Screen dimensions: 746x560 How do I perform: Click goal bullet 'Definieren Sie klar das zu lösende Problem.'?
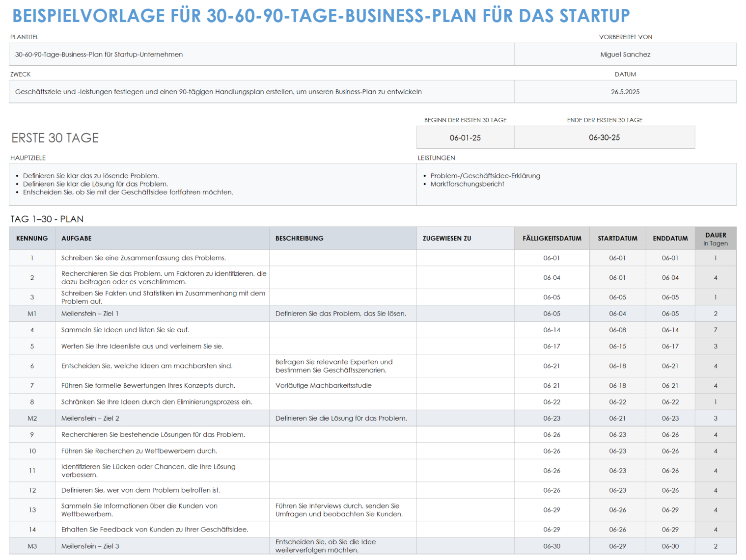click(91, 176)
